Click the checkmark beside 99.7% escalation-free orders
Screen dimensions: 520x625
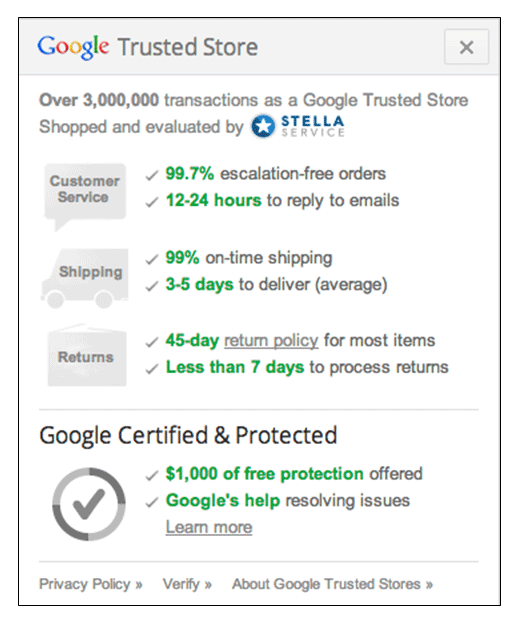[152, 175]
